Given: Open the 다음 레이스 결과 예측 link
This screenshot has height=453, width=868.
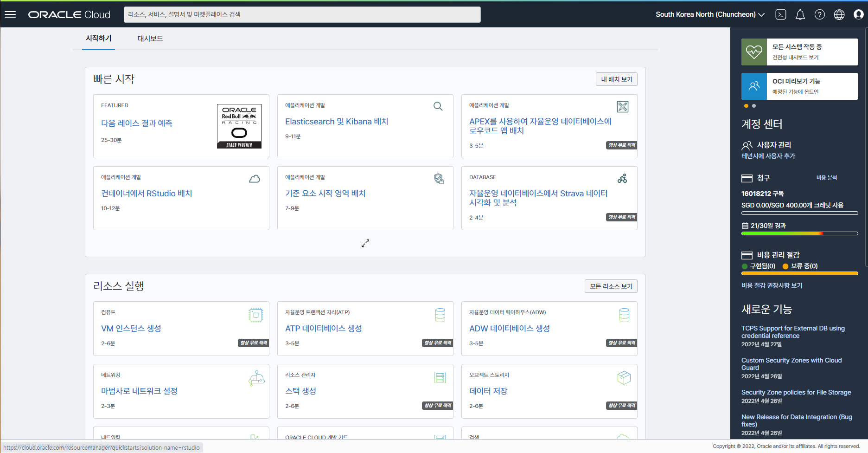Looking at the screenshot, I should (137, 123).
